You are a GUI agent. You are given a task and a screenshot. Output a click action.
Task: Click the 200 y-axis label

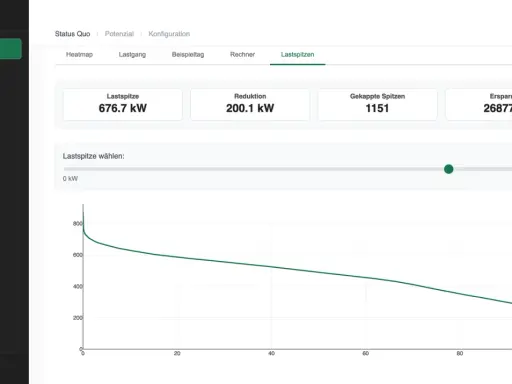pos(77,318)
